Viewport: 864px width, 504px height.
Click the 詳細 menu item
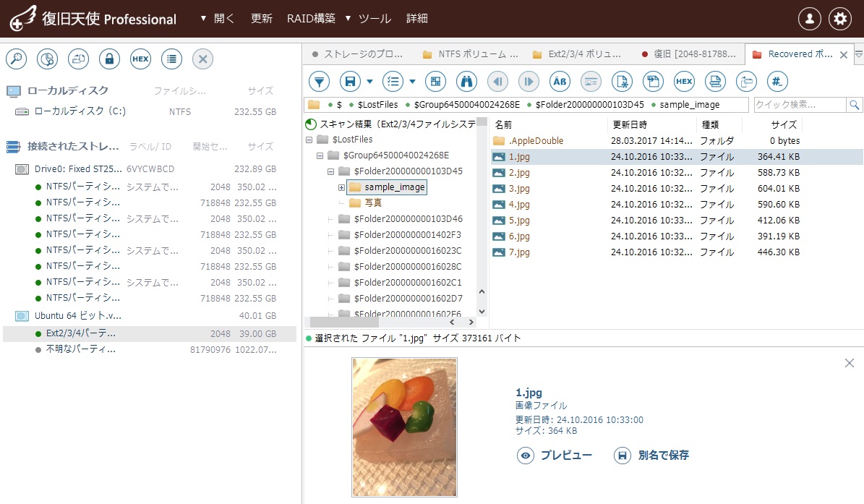[417, 19]
